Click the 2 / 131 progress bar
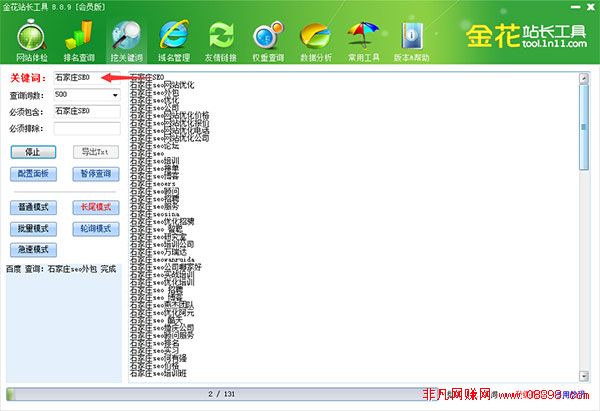The height and width of the screenshot is (411, 600). [221, 394]
